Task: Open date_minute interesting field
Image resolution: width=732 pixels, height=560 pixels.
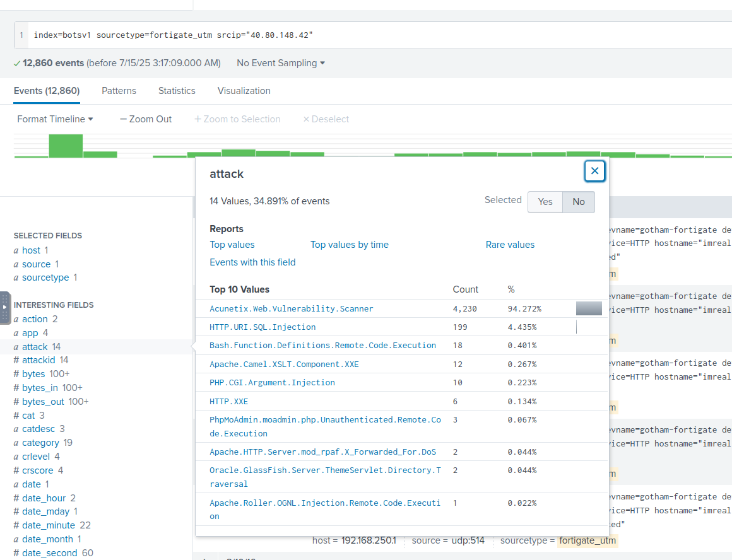Action: [49, 525]
